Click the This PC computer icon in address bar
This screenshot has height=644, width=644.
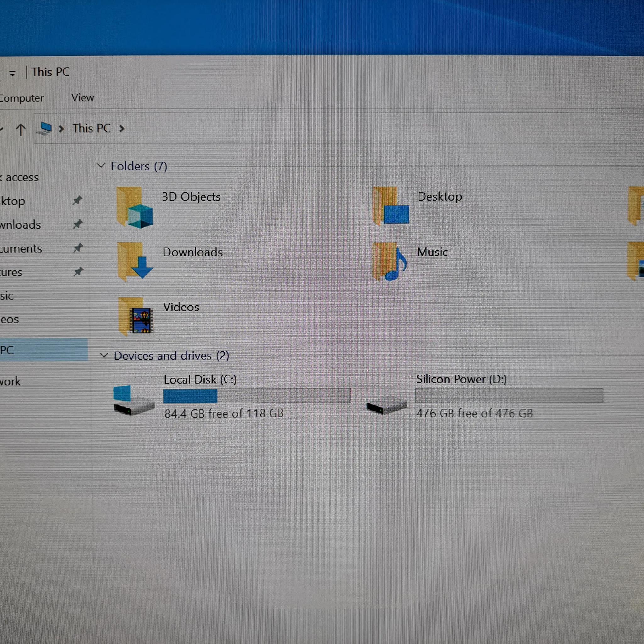pyautogui.click(x=45, y=128)
